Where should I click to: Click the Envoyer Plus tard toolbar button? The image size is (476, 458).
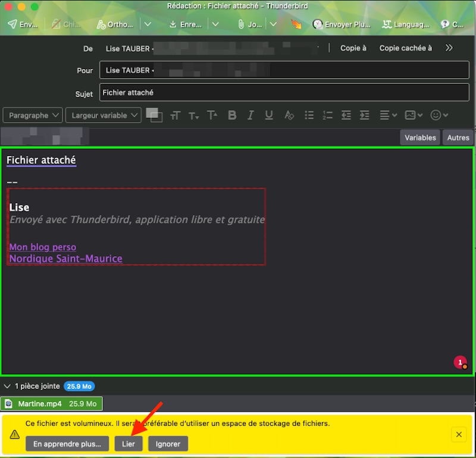click(341, 24)
